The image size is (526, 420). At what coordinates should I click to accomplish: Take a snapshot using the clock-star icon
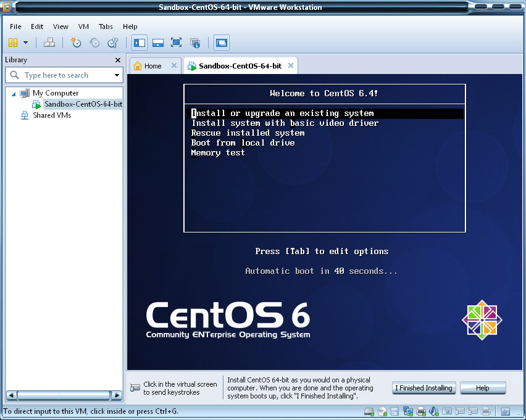click(76, 43)
